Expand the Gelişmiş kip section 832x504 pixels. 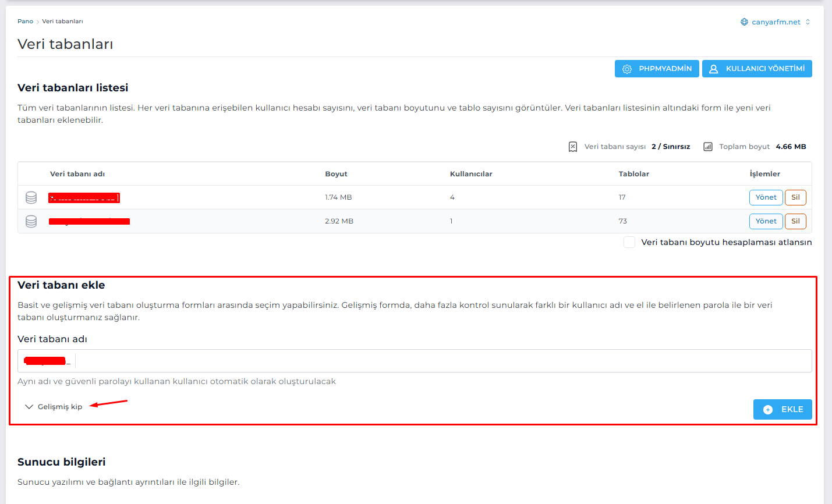pos(54,407)
